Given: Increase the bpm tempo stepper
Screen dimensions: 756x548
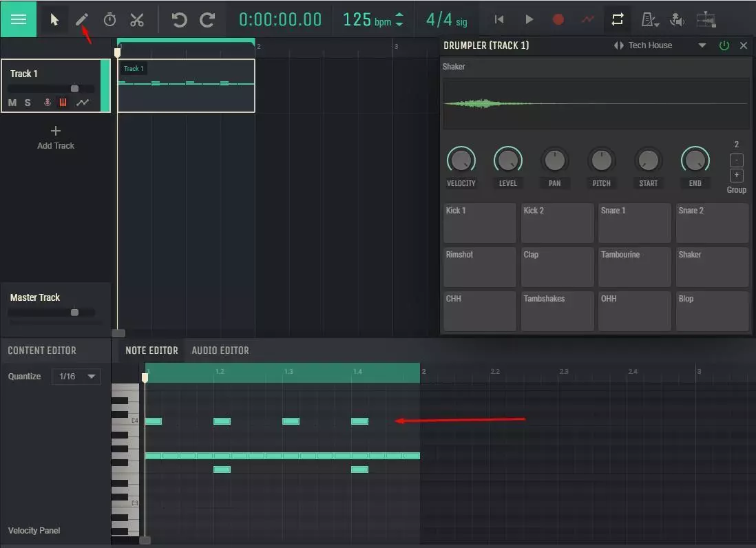Looking at the screenshot, I should coord(400,14).
